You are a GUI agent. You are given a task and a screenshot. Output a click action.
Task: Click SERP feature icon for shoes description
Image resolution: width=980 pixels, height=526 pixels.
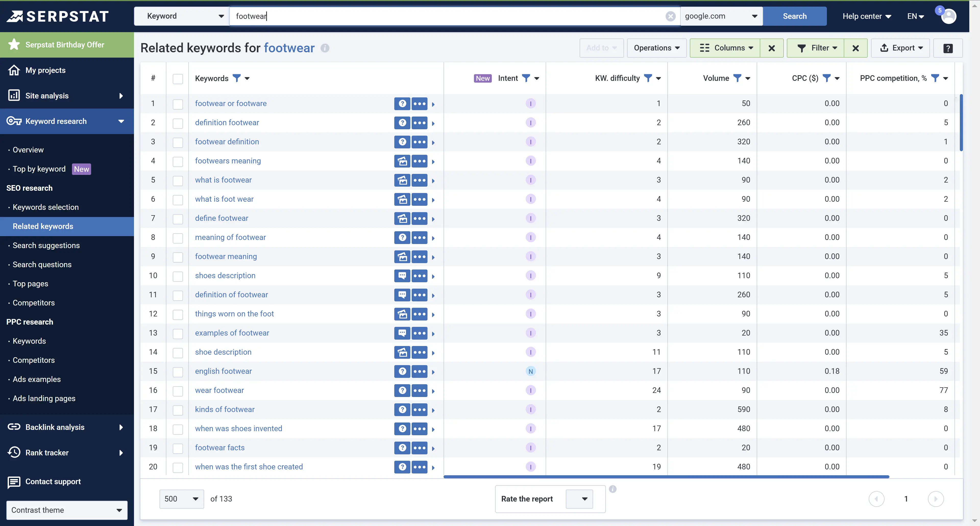pyautogui.click(x=402, y=276)
